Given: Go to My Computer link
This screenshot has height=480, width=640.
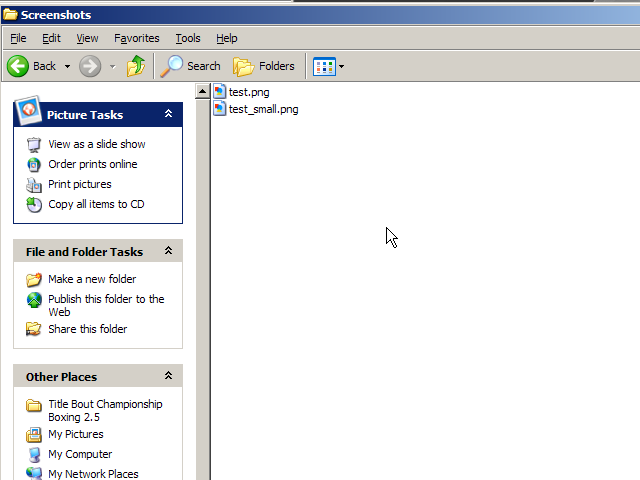Looking at the screenshot, I should point(80,454).
